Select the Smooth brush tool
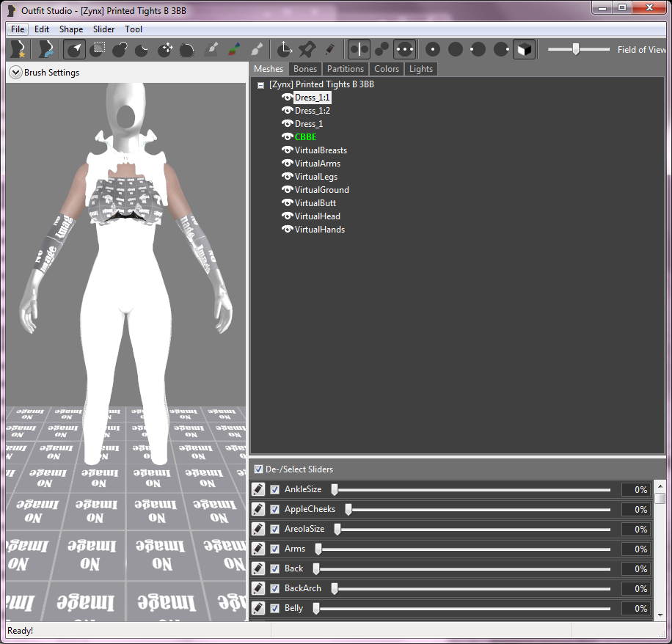 coord(187,49)
